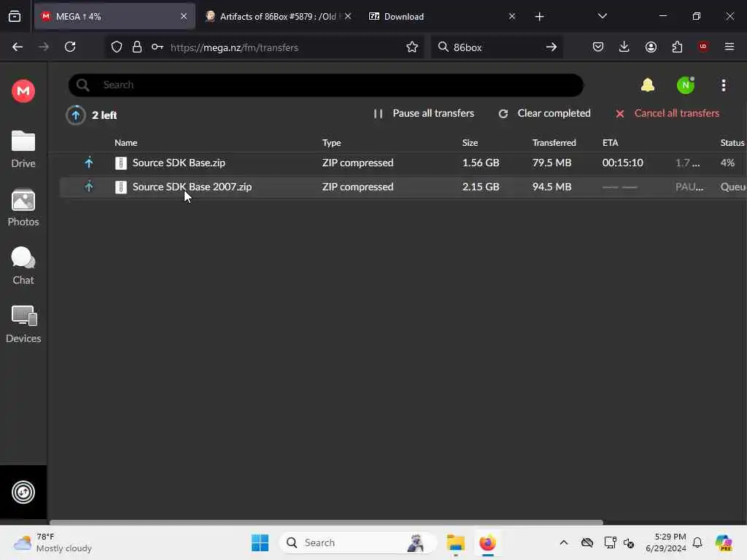Screen dimensions: 747x560
Task: Open the uBlock Origin extension icon
Action: point(703,46)
